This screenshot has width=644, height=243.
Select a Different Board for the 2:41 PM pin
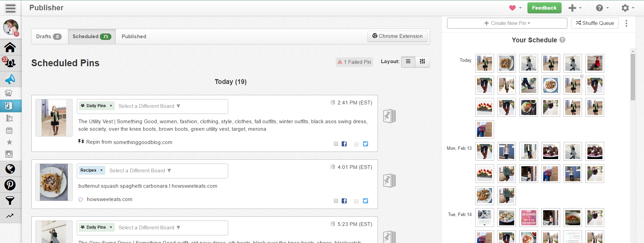tap(149, 106)
